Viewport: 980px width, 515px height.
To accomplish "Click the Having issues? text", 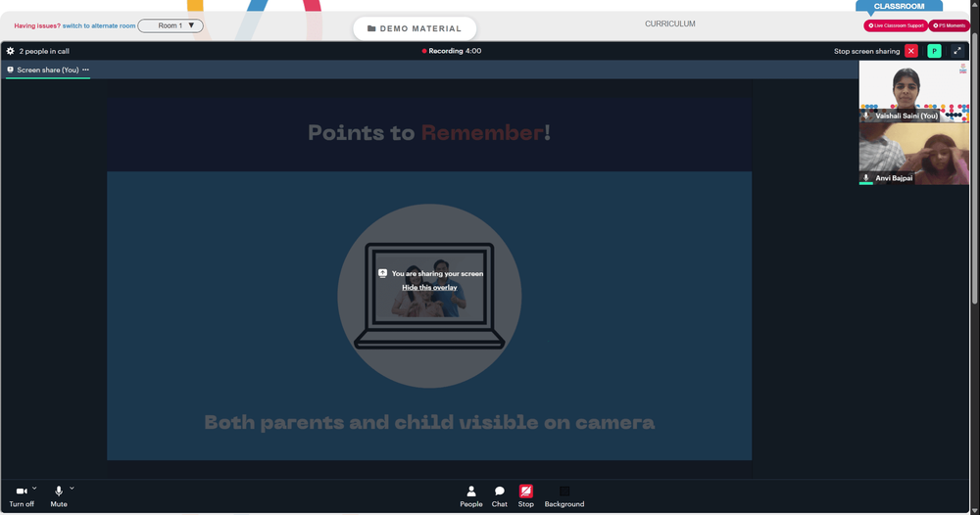I will (37, 25).
